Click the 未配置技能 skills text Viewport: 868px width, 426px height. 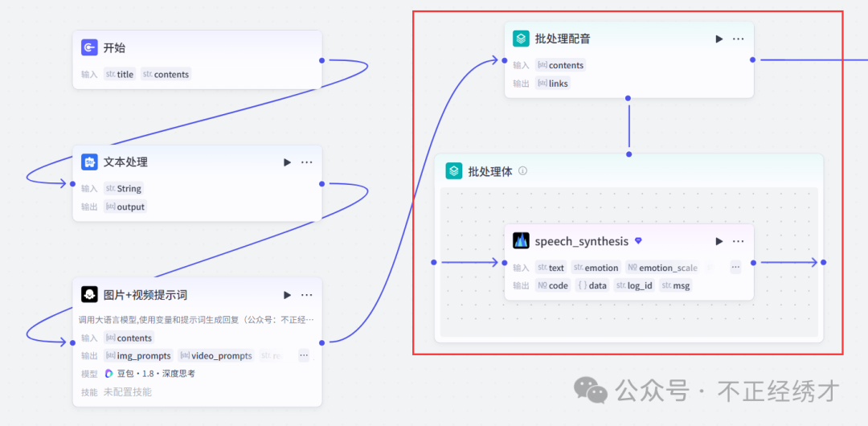[x=127, y=392]
